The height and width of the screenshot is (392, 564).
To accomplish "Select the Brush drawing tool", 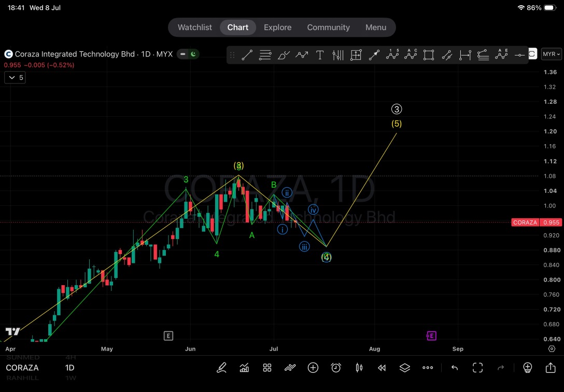I will 284,55.
